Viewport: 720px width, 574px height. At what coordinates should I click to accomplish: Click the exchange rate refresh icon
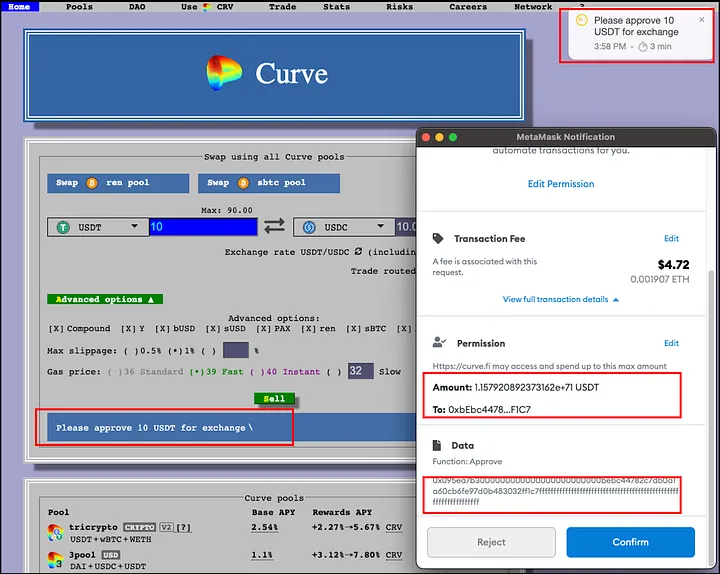tap(371, 252)
